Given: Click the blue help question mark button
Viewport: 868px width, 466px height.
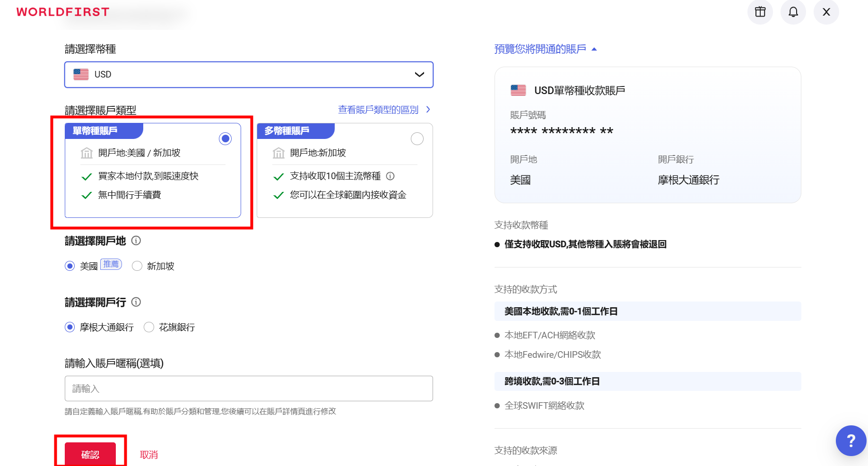Looking at the screenshot, I should pyautogui.click(x=851, y=440).
